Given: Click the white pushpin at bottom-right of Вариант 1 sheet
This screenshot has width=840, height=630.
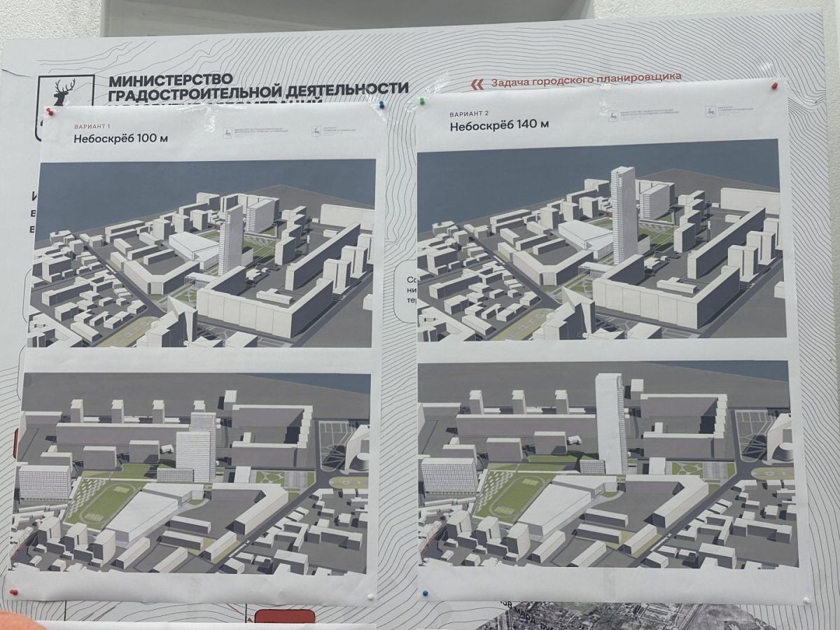Looking at the screenshot, I should (370, 597).
